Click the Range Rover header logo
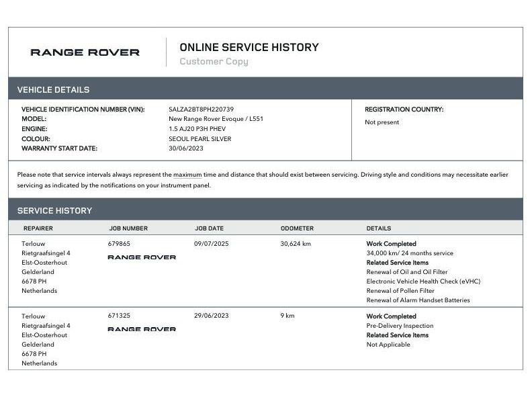This screenshot has width=532, height=399. (x=85, y=52)
